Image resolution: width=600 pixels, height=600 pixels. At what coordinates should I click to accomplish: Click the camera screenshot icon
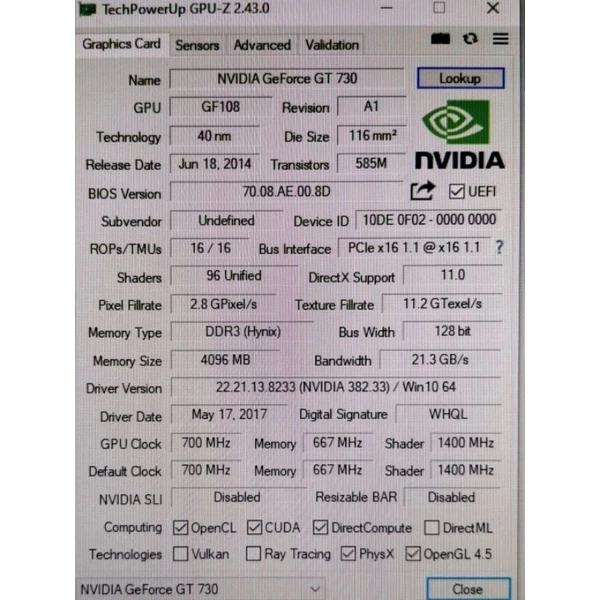pyautogui.click(x=440, y=39)
